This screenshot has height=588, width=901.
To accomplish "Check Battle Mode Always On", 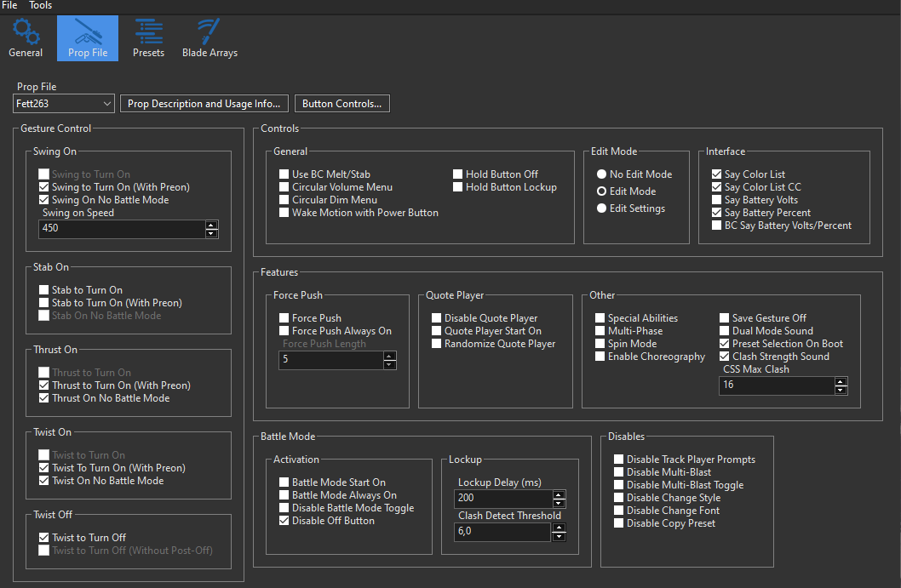I will coord(284,495).
